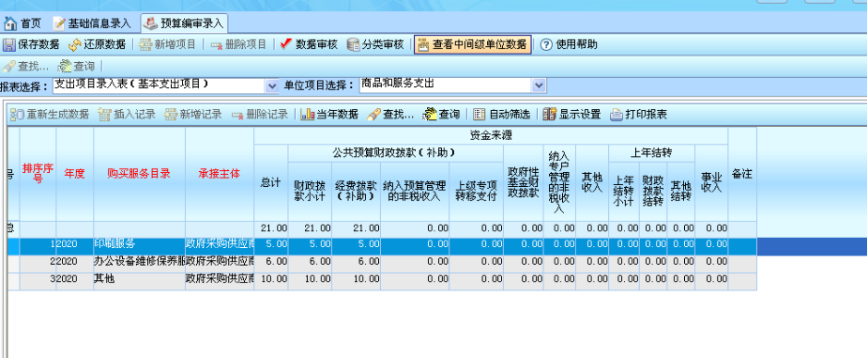Select the 其他 row in 购买服务目录

tap(140, 280)
